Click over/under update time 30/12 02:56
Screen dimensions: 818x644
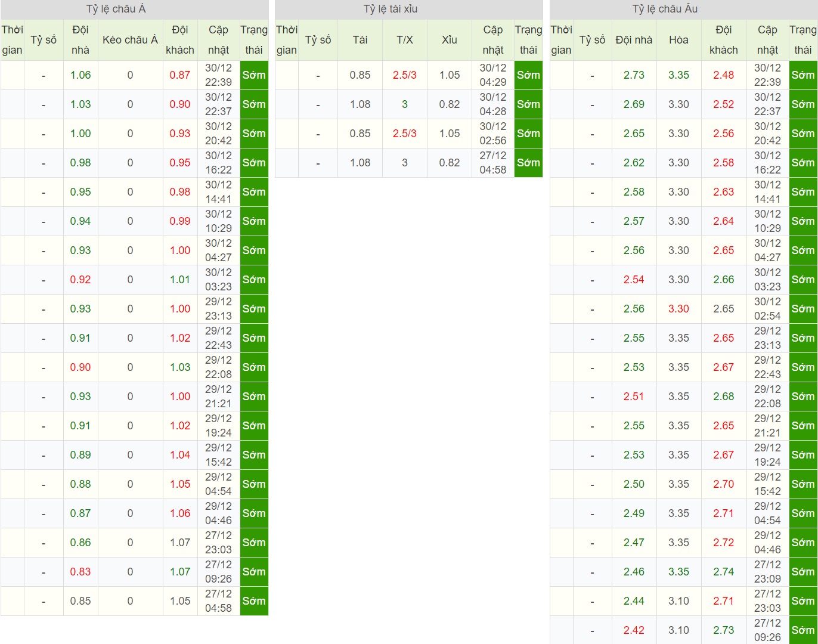(493, 134)
